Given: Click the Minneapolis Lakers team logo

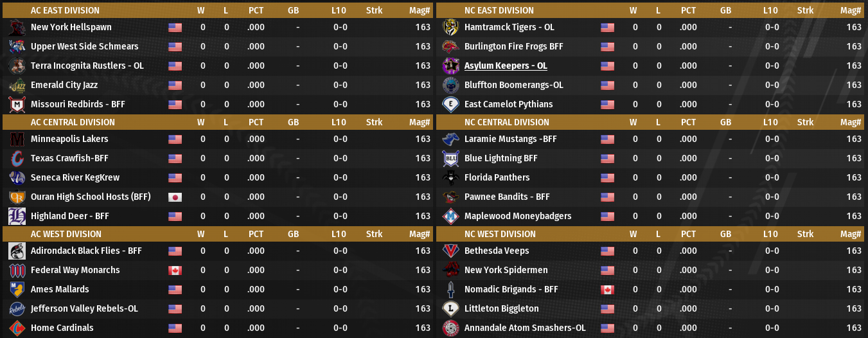Looking at the screenshot, I should (x=17, y=139).
